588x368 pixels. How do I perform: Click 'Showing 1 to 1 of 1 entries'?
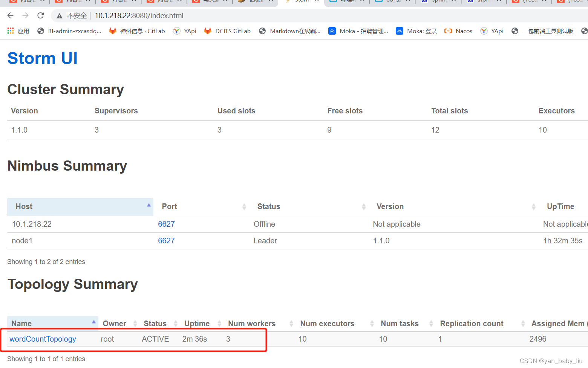46,359
